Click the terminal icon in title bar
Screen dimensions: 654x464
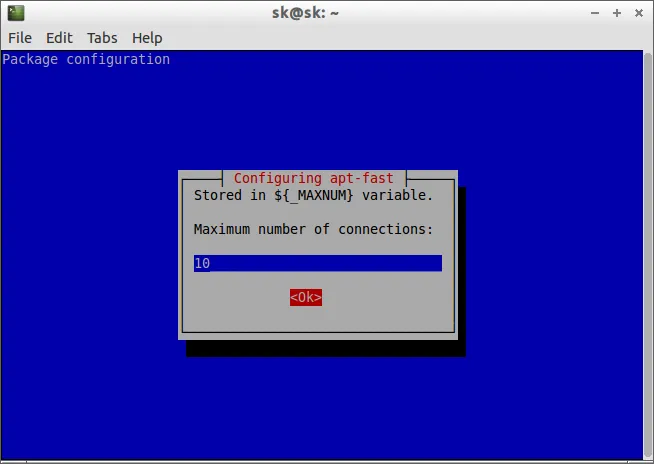pos(16,13)
